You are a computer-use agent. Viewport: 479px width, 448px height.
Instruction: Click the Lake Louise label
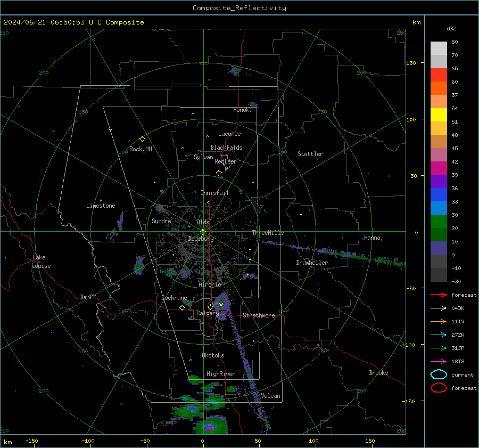[41, 262]
